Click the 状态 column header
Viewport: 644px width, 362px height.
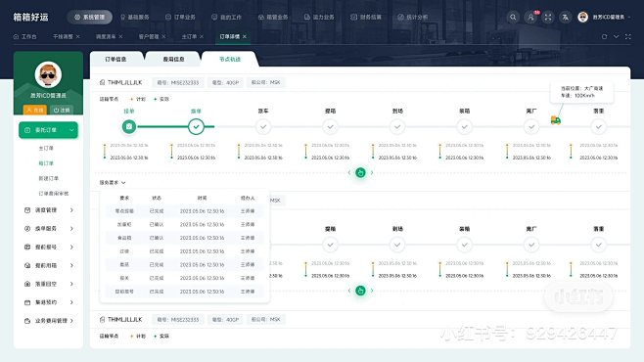click(x=157, y=198)
